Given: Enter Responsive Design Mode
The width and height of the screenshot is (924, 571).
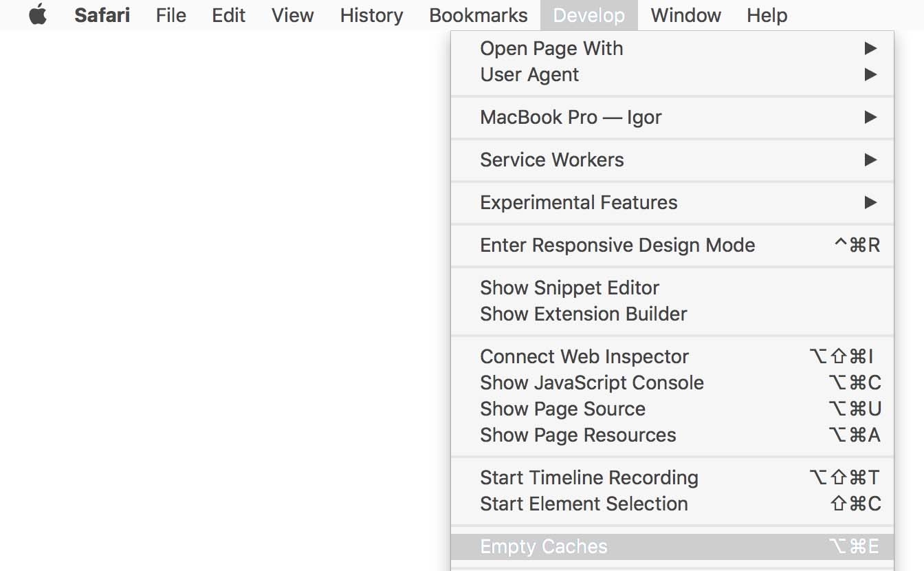Looking at the screenshot, I should 617,245.
